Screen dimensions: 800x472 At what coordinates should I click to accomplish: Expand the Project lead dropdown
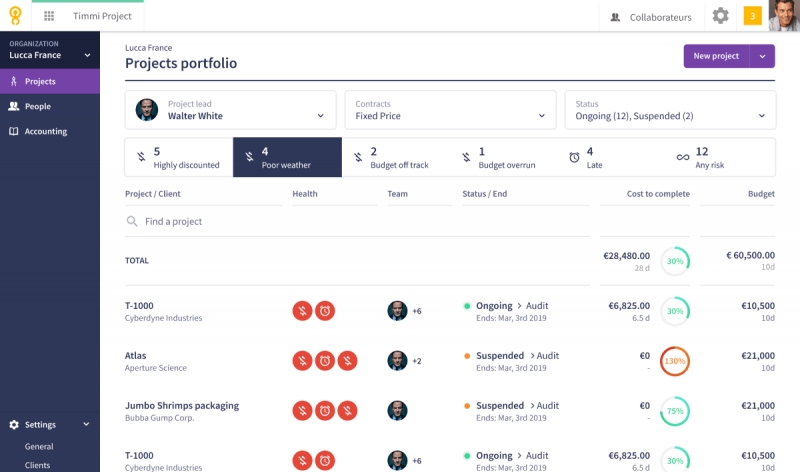tap(230, 110)
